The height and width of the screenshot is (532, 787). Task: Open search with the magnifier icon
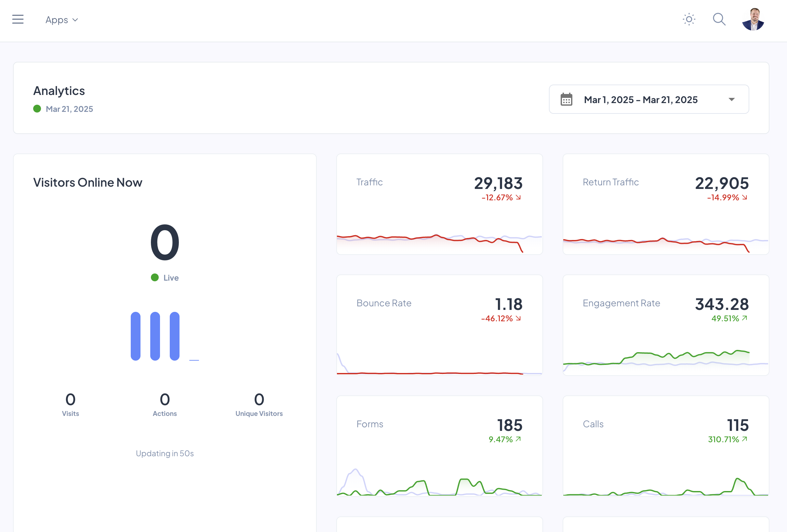point(719,19)
